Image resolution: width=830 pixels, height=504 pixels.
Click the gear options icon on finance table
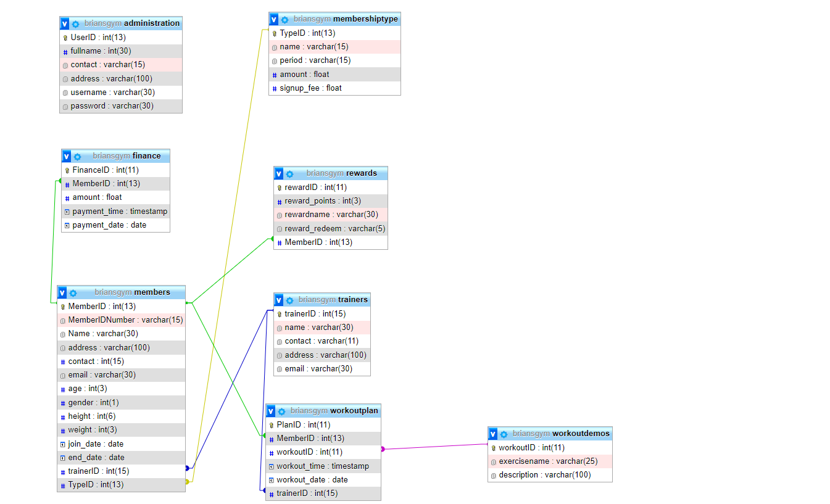click(x=77, y=156)
